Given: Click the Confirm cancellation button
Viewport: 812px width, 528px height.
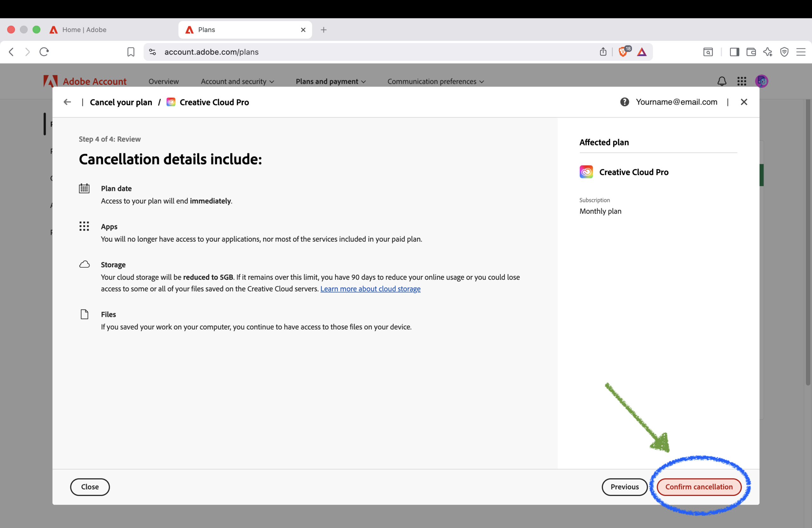Looking at the screenshot, I should tap(699, 487).
